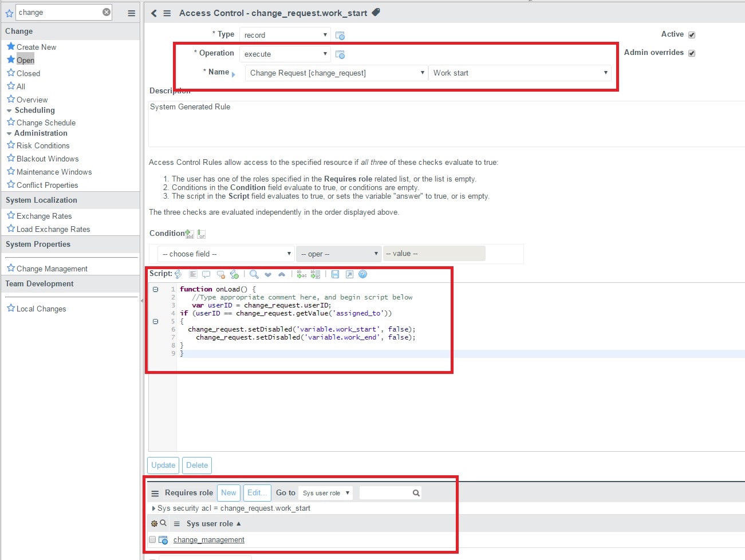Click the find previous up arrow icon

tap(282, 274)
